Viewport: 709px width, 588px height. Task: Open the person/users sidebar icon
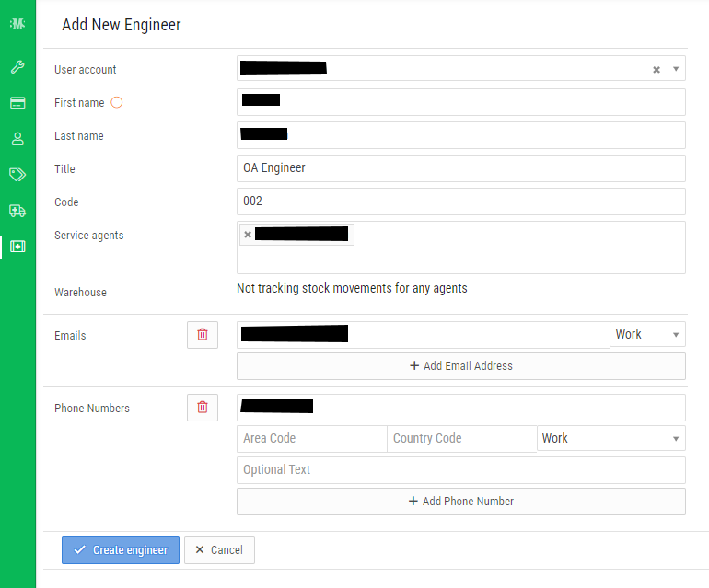(x=17, y=139)
